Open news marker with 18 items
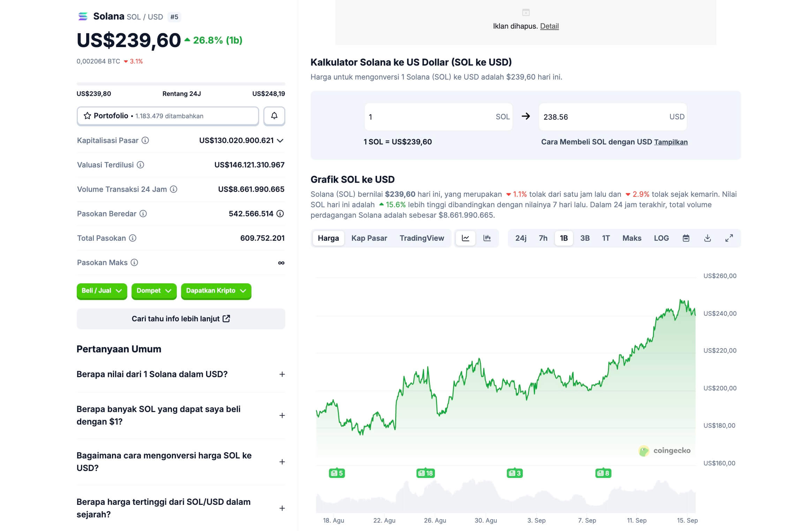The image size is (812, 531). [x=426, y=473]
